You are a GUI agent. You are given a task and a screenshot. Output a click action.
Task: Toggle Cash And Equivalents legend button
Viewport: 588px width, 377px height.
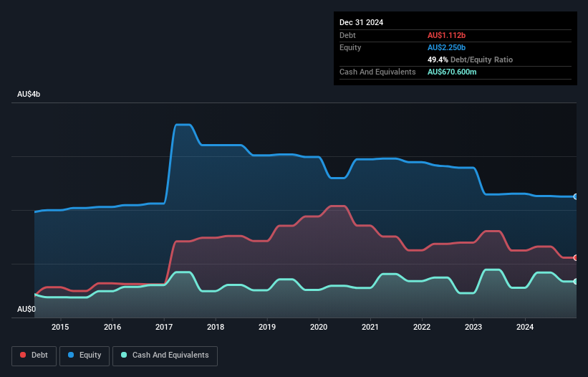(165, 355)
